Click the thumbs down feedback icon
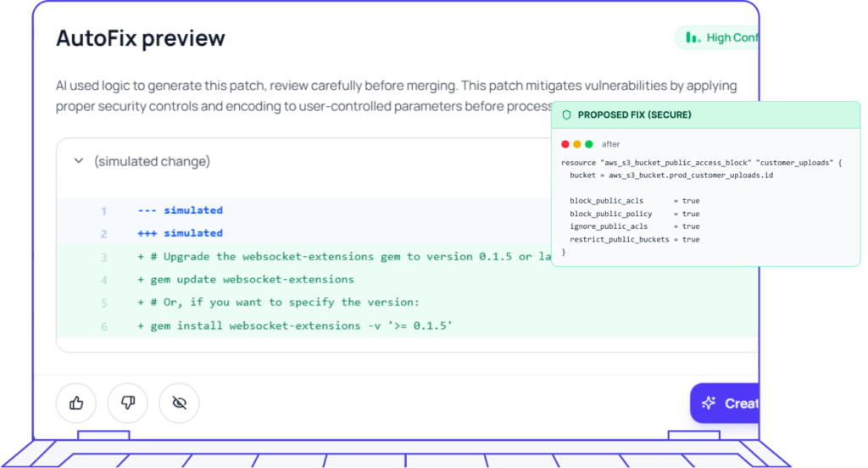This screenshot has height=468, width=868. [128, 403]
